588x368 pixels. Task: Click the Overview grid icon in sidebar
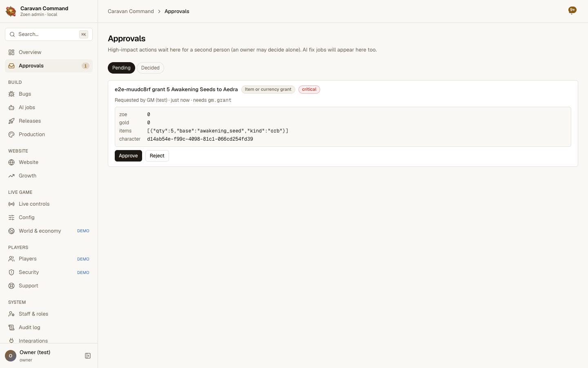[11, 52]
